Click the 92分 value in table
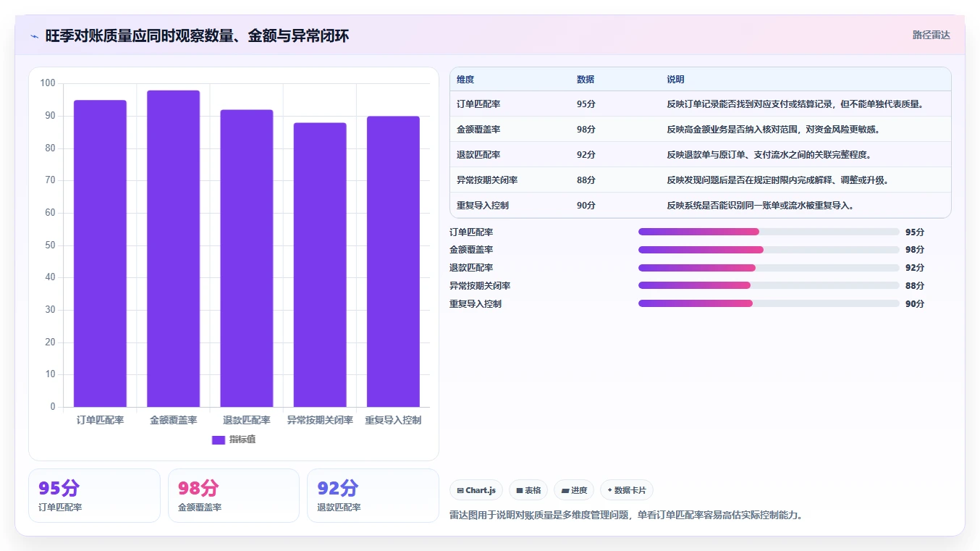980x551 pixels. (x=586, y=155)
